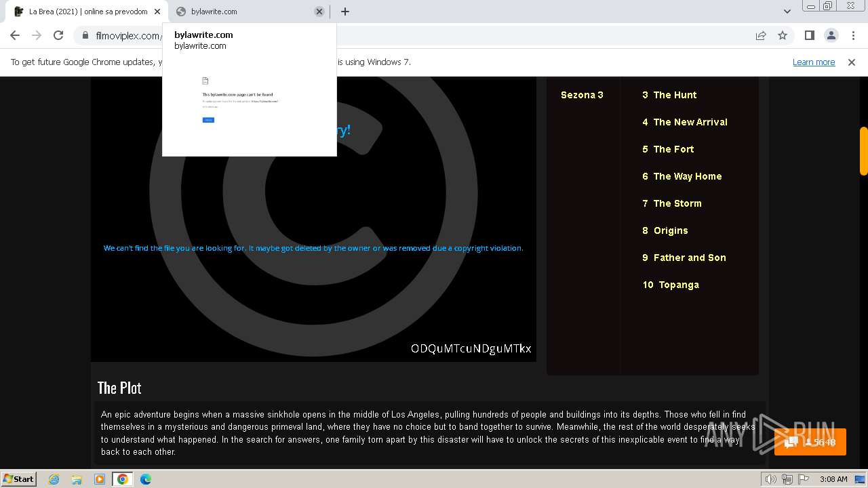The height and width of the screenshot is (488, 868).
Task: Go back using browser back arrow
Action: (x=15, y=35)
